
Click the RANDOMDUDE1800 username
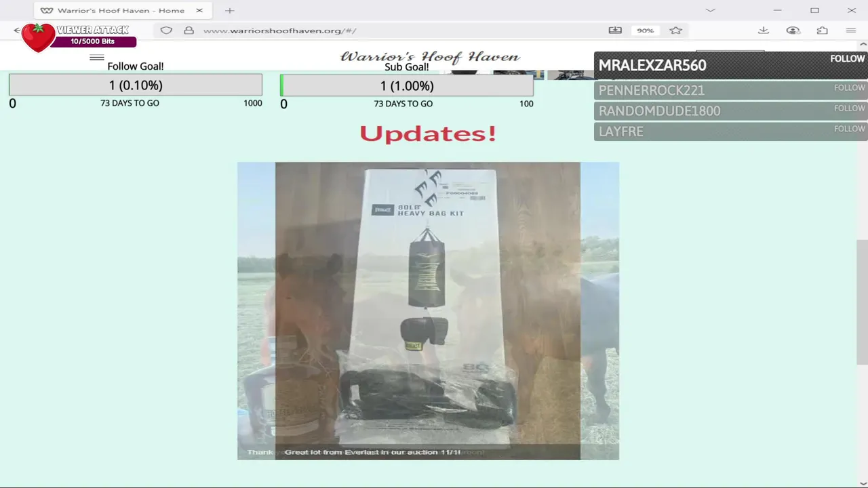point(659,110)
